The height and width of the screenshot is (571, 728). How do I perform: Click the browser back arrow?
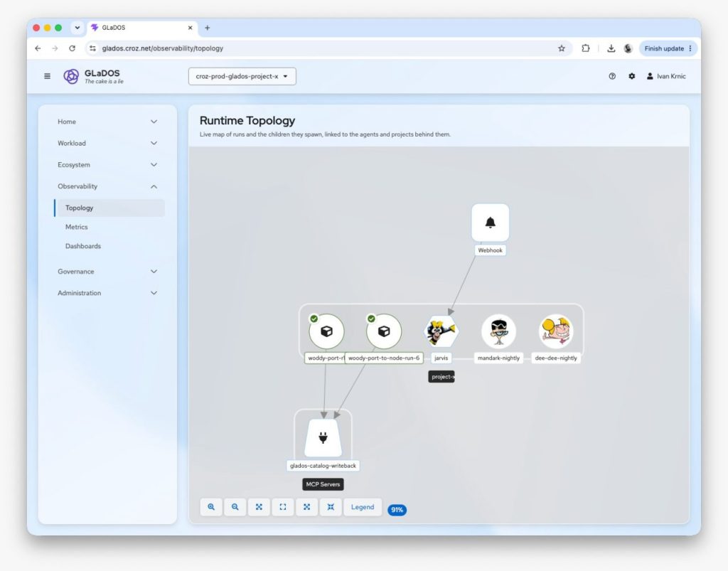point(38,48)
